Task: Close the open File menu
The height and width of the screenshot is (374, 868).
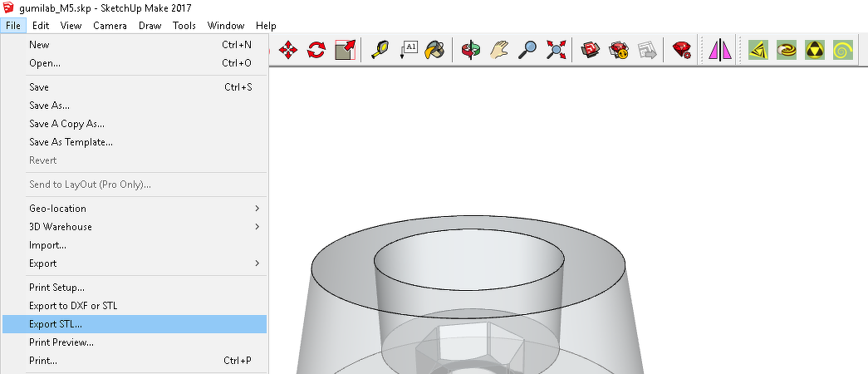Action: pos(13,26)
